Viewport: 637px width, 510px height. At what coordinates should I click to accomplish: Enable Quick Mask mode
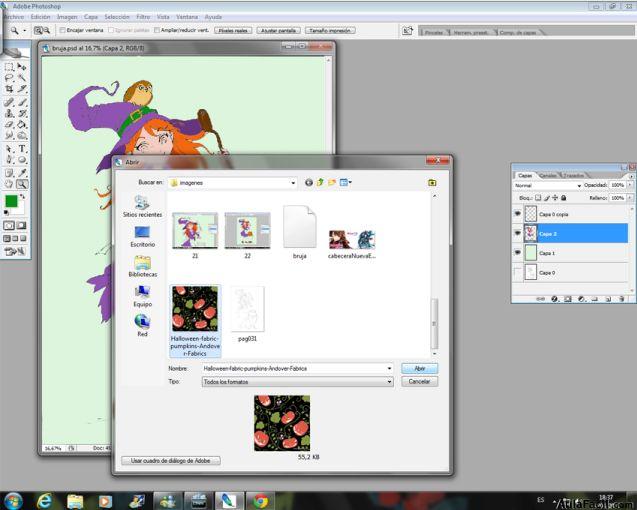coord(22,225)
